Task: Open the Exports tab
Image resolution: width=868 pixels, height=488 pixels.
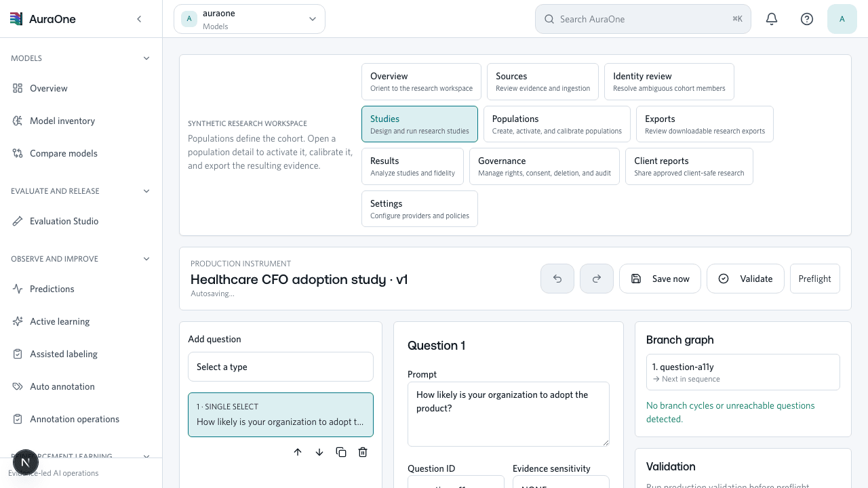Action: click(705, 124)
